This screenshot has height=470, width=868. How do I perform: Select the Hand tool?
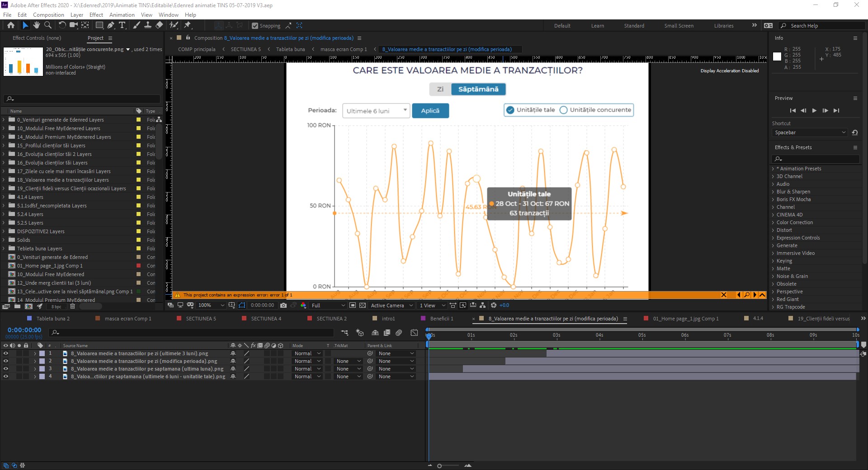tap(37, 25)
